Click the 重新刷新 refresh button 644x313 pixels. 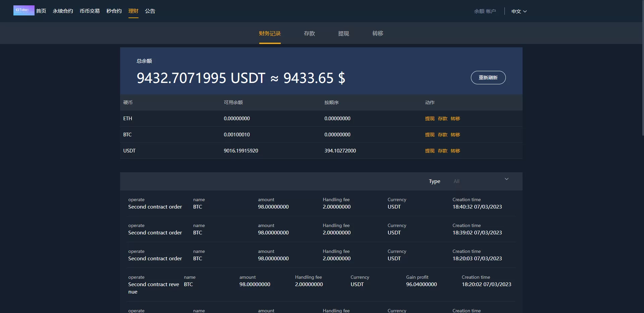pyautogui.click(x=488, y=78)
